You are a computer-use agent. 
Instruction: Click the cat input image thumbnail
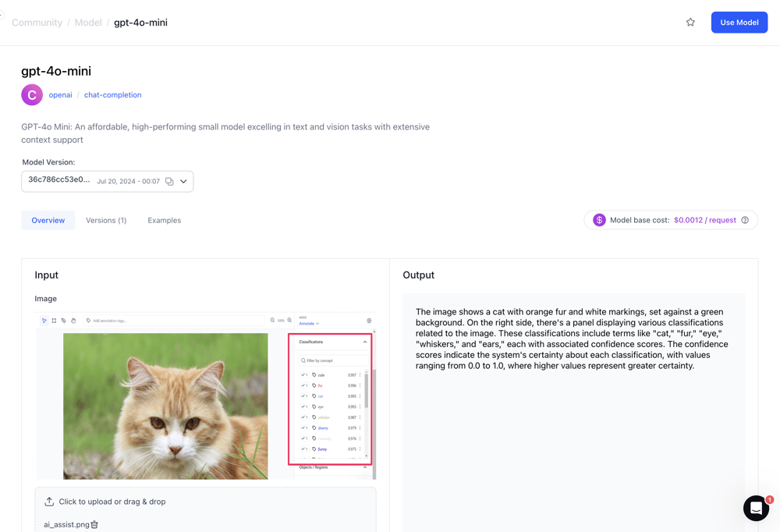[x=165, y=406]
